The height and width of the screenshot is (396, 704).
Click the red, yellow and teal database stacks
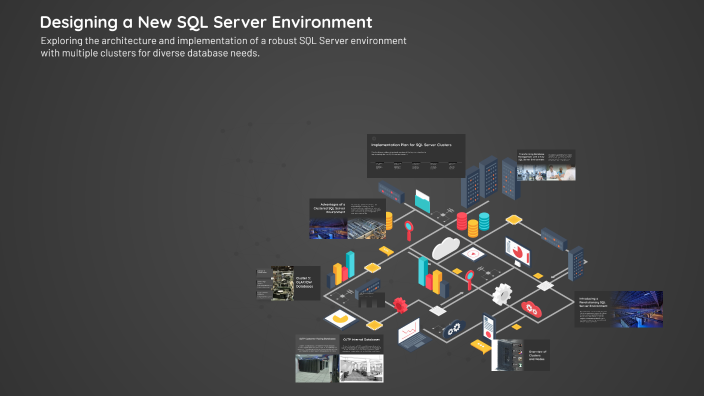[473, 224]
